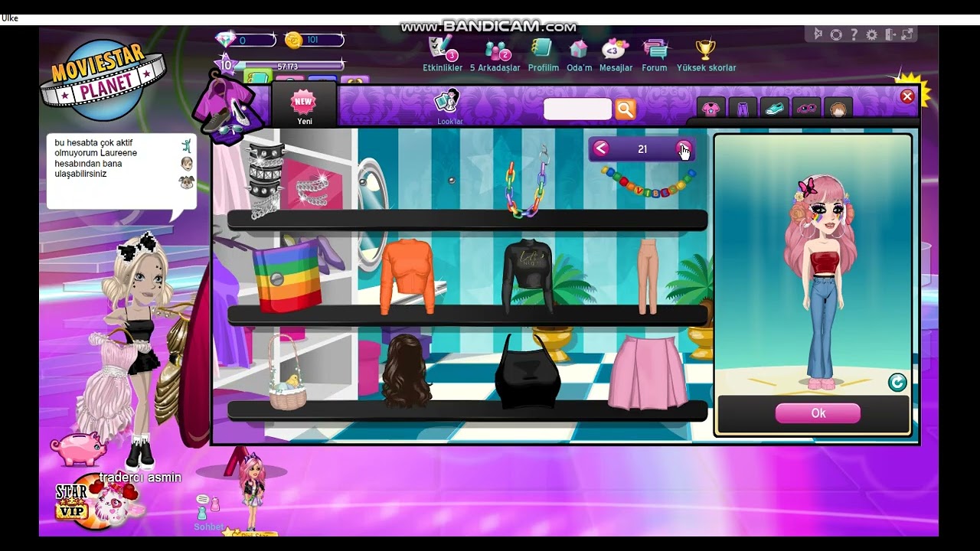Rotate avatar with the teal refresh icon
Image resolution: width=980 pixels, height=551 pixels.
tap(897, 382)
